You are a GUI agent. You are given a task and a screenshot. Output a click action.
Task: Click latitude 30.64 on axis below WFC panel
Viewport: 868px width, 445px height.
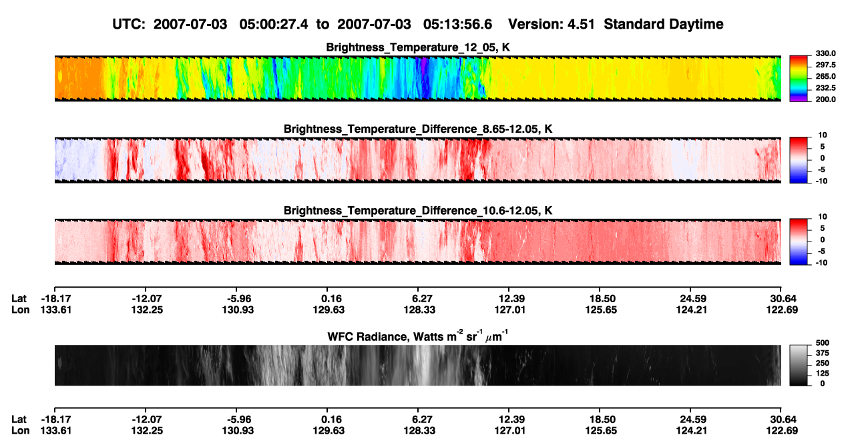point(783,420)
